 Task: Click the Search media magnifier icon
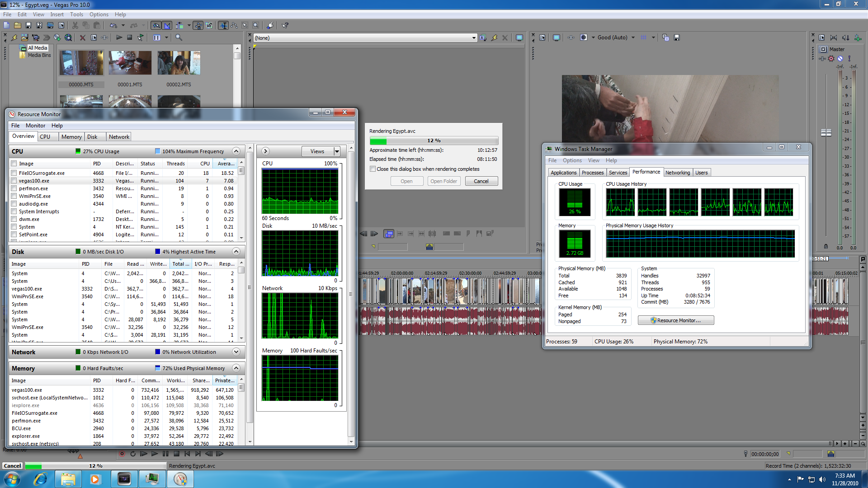(x=179, y=38)
